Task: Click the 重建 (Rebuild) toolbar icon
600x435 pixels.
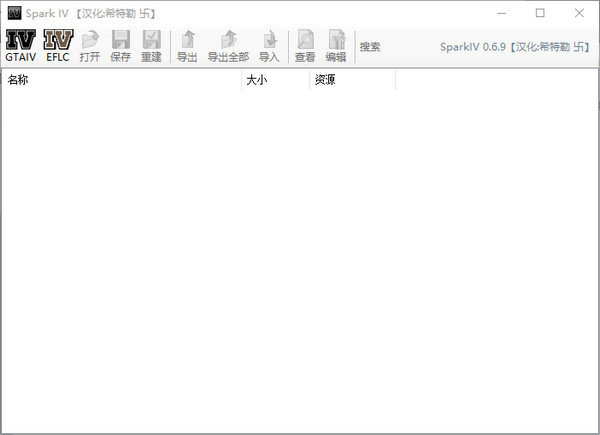Action: point(151,46)
